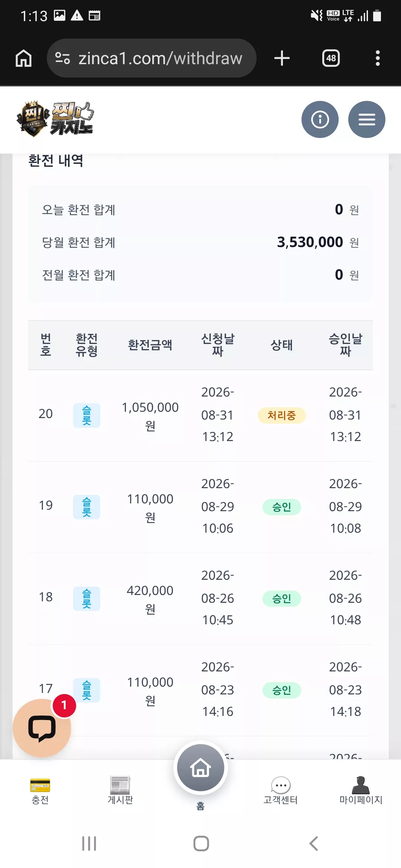
Task: Open the tab switcher showing 48 tabs
Action: (x=331, y=58)
